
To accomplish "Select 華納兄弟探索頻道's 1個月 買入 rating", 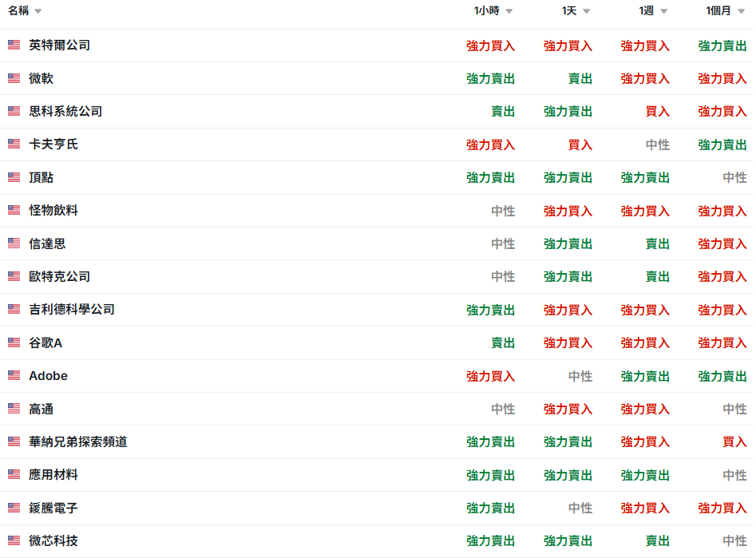I will 734,441.
